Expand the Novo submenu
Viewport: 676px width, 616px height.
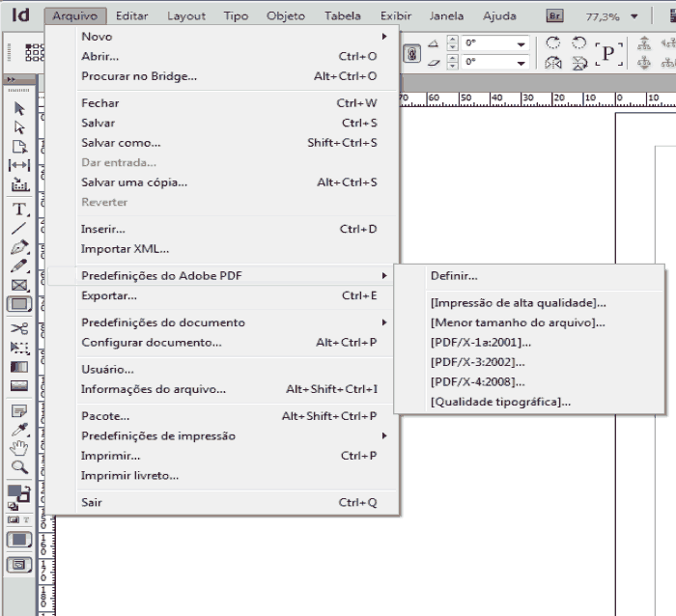coord(384,37)
